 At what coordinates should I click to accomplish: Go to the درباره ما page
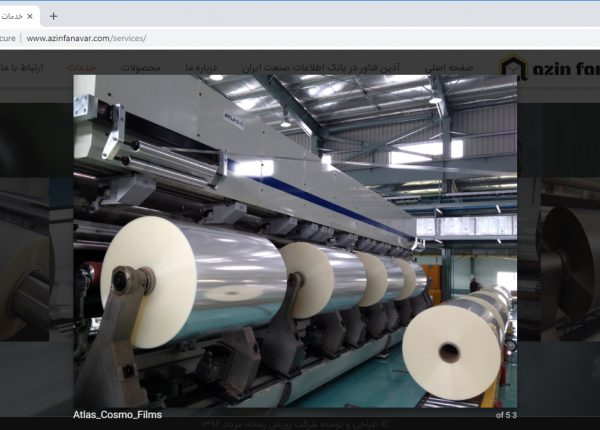click(202, 67)
